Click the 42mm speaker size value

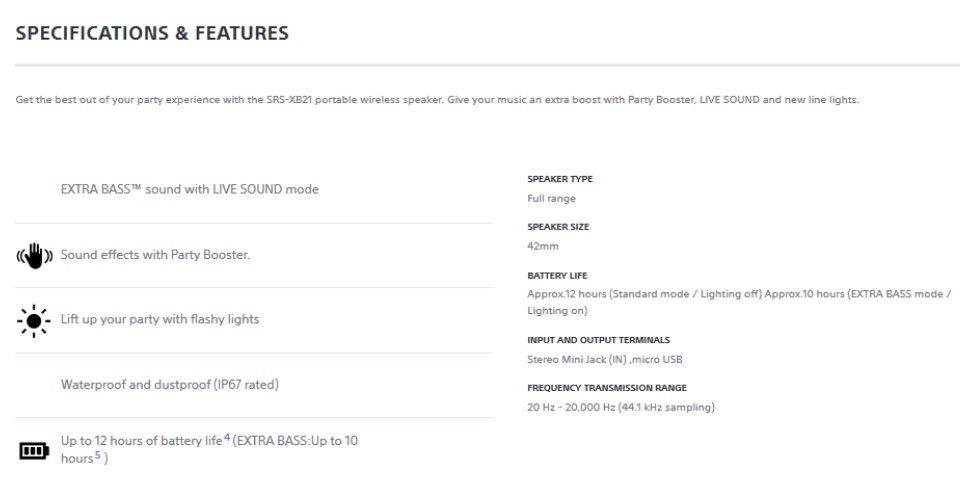[543, 246]
